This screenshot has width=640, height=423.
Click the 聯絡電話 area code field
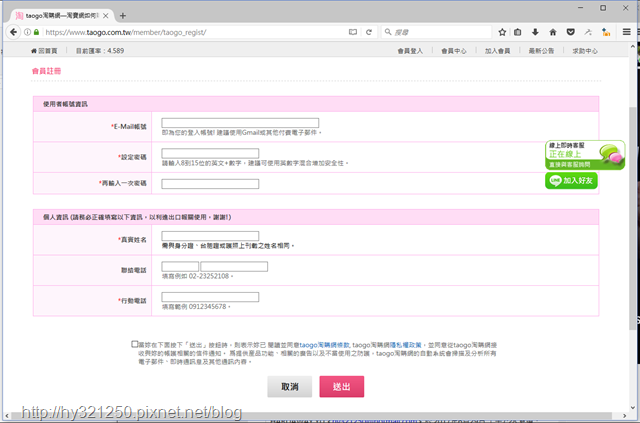(180, 267)
